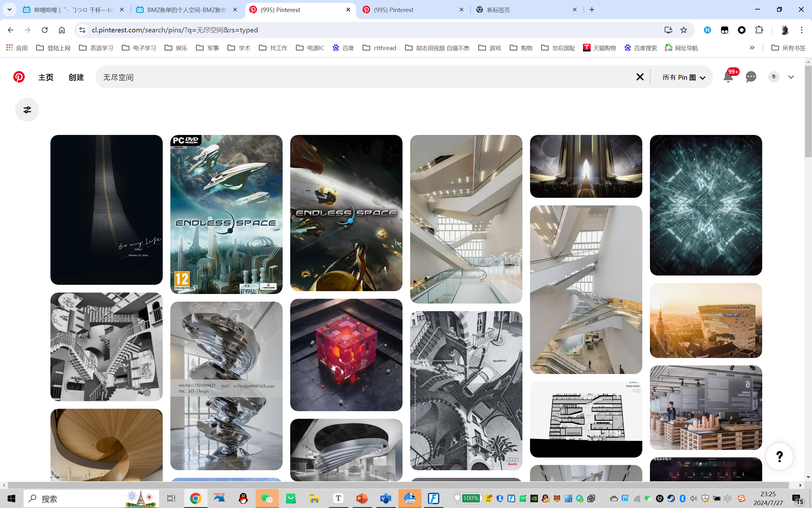812x508 pixels.
Task: Open the 找工作 bookmark folder
Action: point(273,48)
